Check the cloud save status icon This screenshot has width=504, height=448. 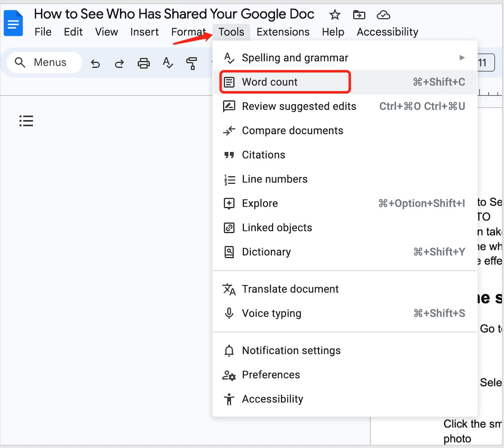pyautogui.click(x=383, y=16)
